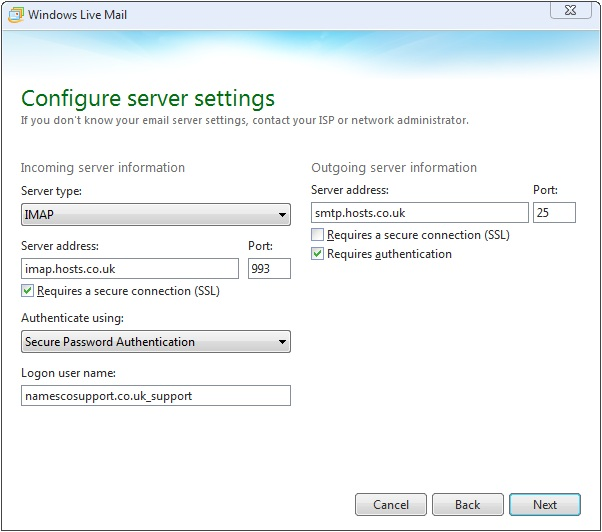Focus the Logon user name text box

point(156,396)
